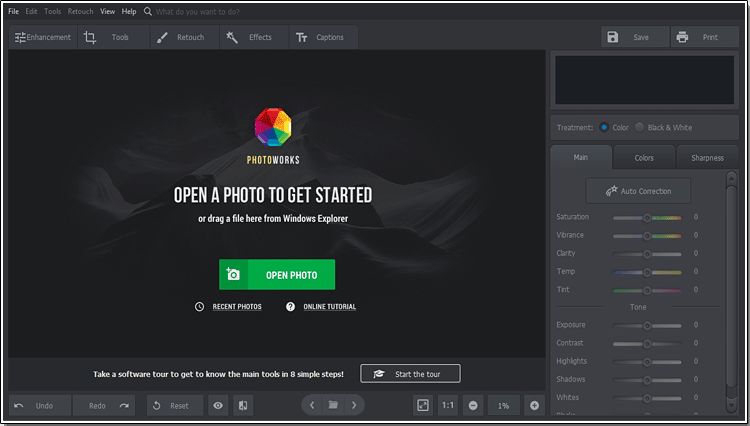Click the Highlights slider handle
This screenshot has width=750, height=426.
[x=647, y=362]
